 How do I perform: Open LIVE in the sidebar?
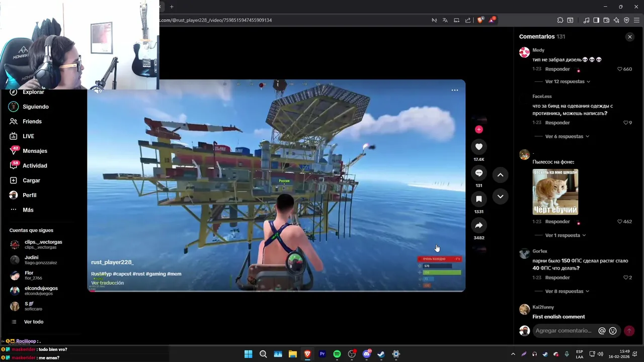[x=28, y=136]
